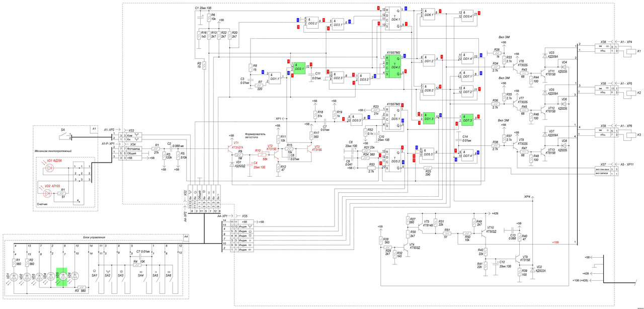Click the DD1.1 gate symbol
This screenshot has width=644, height=309.
pos(275,77)
